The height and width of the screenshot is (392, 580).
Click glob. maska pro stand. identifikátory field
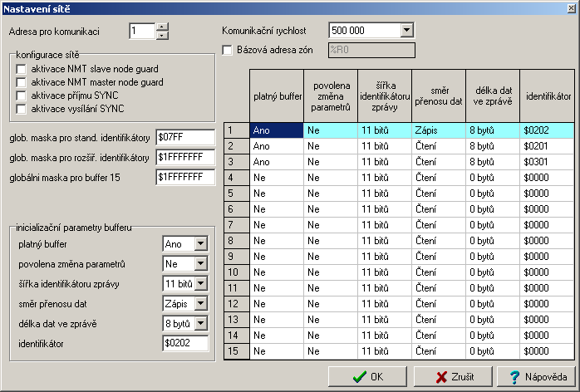185,138
